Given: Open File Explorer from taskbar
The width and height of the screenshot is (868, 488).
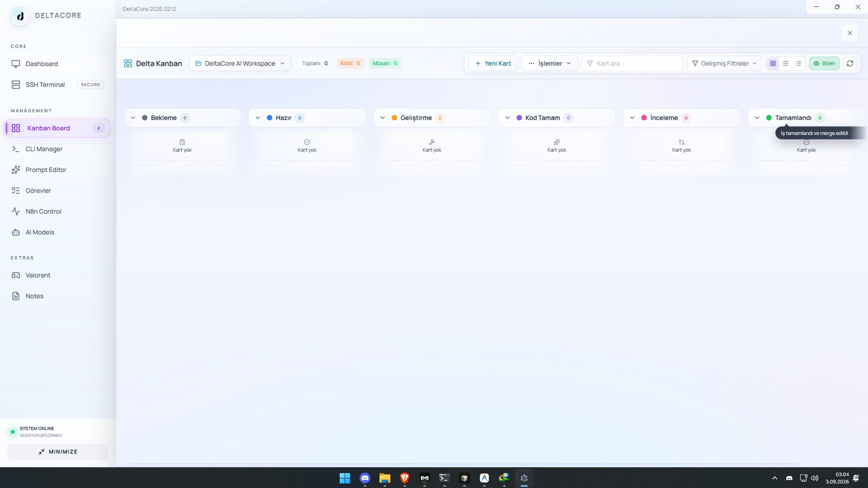Looking at the screenshot, I should [385, 478].
